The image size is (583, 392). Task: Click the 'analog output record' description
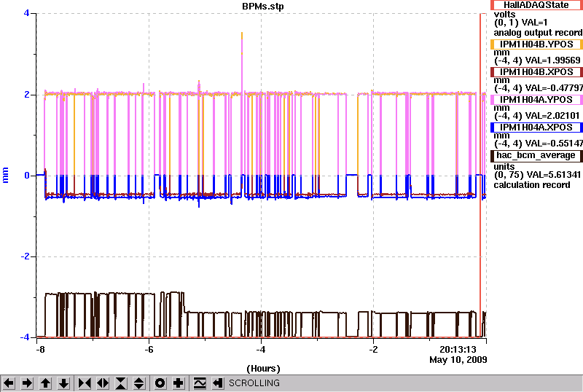pos(538,33)
